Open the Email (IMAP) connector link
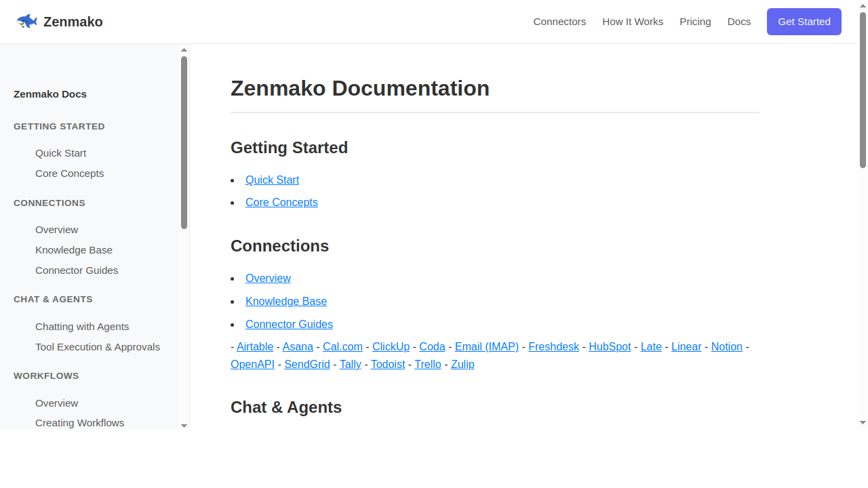868x488 pixels. 487,346
